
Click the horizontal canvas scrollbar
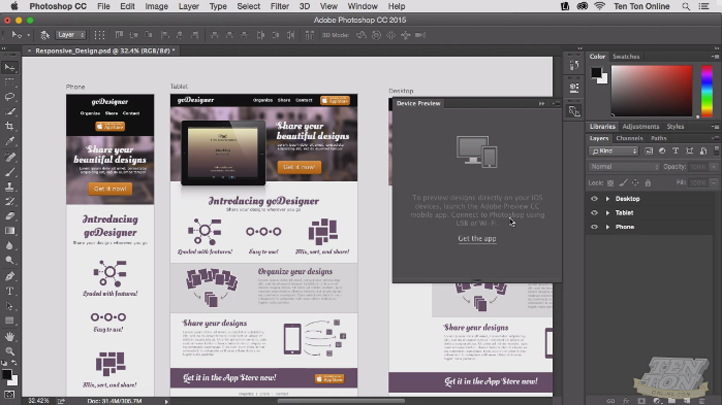click(341, 401)
